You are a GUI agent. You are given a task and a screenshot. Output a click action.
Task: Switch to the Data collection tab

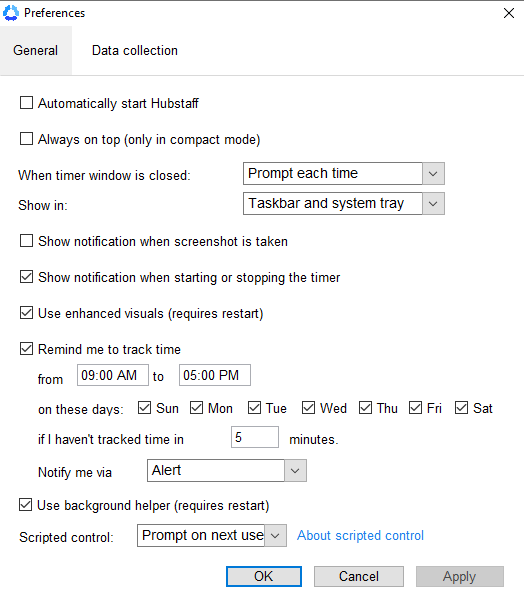click(x=135, y=50)
